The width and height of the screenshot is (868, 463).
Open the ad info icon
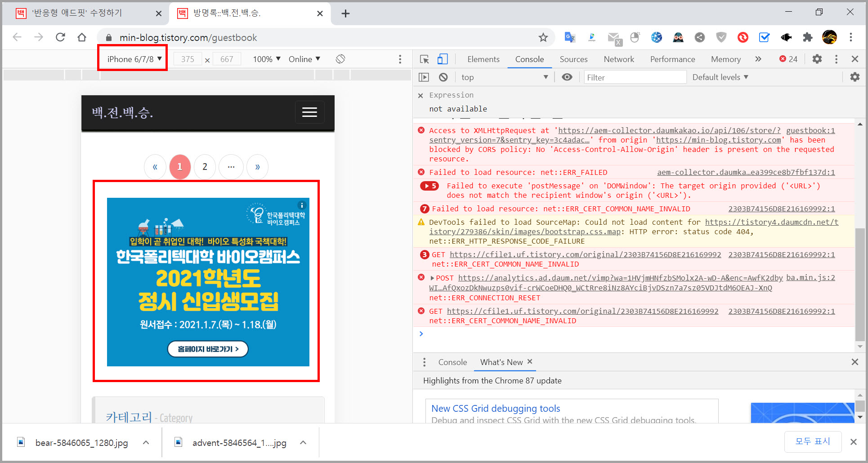tap(302, 205)
